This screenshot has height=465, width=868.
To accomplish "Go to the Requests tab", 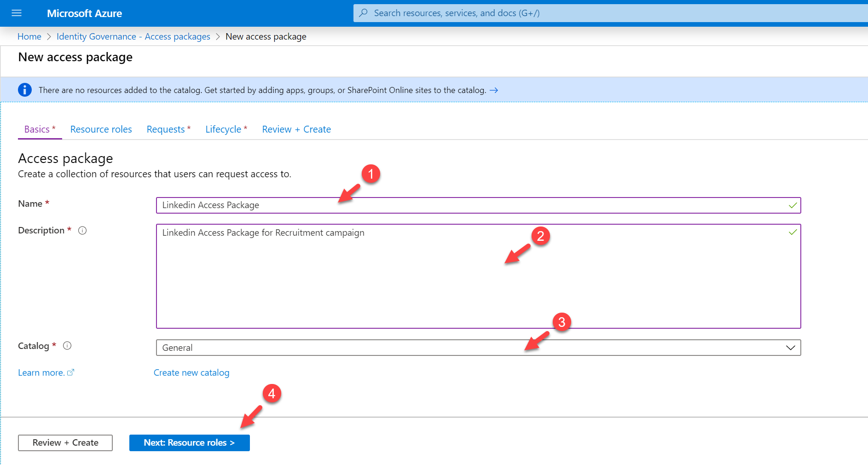I will pos(168,129).
